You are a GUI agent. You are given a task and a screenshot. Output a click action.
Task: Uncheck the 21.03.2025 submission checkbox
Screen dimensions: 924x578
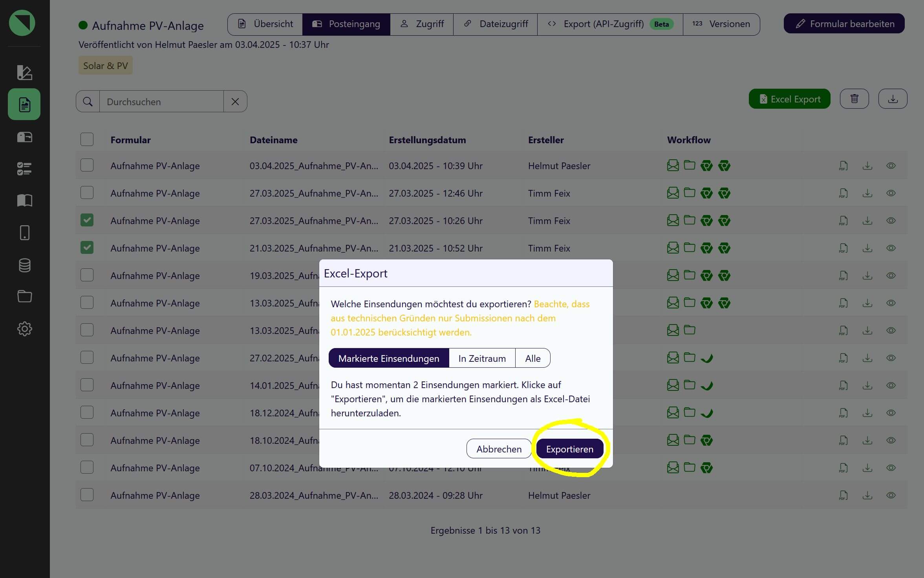(x=87, y=248)
